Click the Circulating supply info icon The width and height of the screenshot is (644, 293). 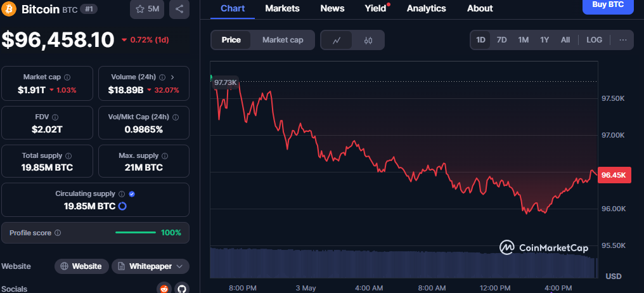122,193
